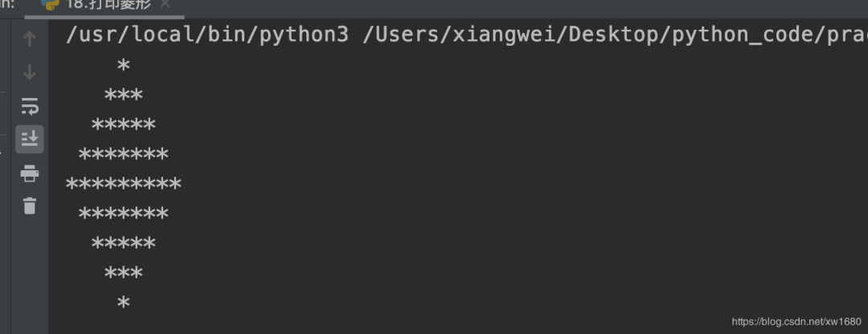Click the single asterisk at diamond bottom
The height and width of the screenshot is (334, 868).
123,303
